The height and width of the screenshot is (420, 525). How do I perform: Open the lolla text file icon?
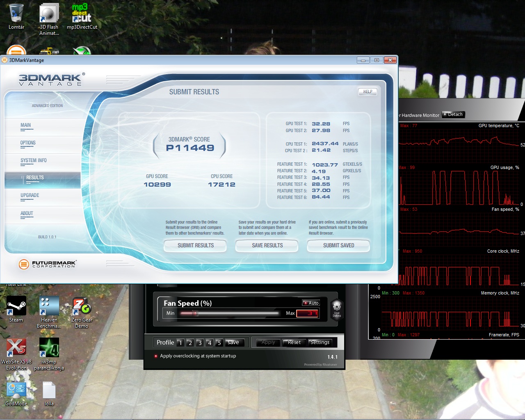point(49,393)
